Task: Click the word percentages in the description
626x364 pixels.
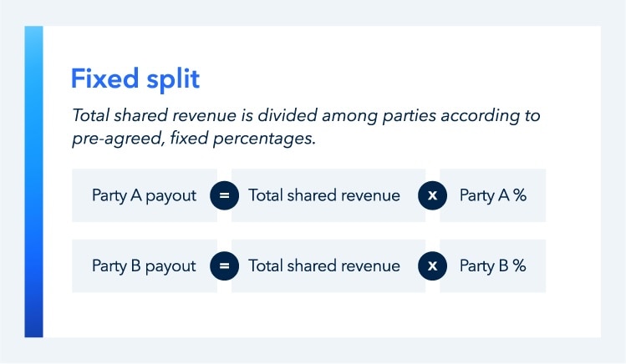Action: coord(268,138)
